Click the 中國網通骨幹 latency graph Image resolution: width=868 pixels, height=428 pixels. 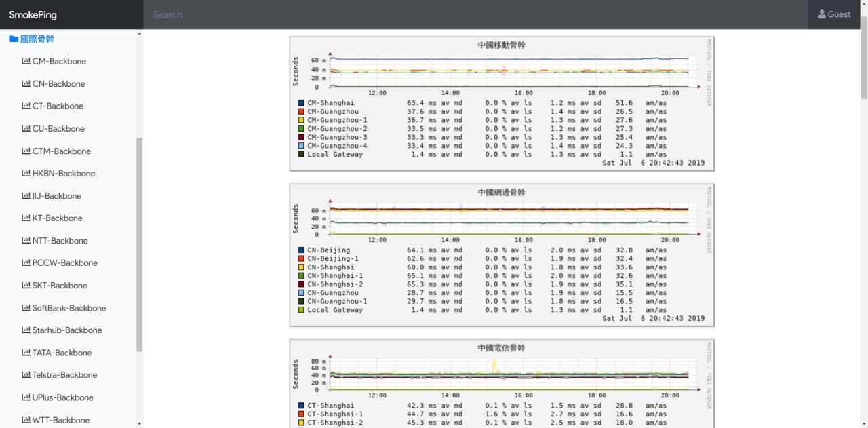502,255
